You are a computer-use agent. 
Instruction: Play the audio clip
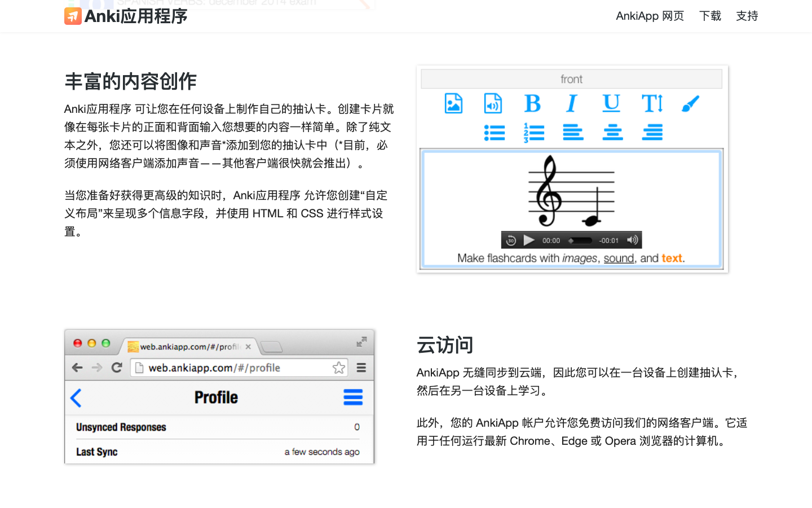[529, 240]
